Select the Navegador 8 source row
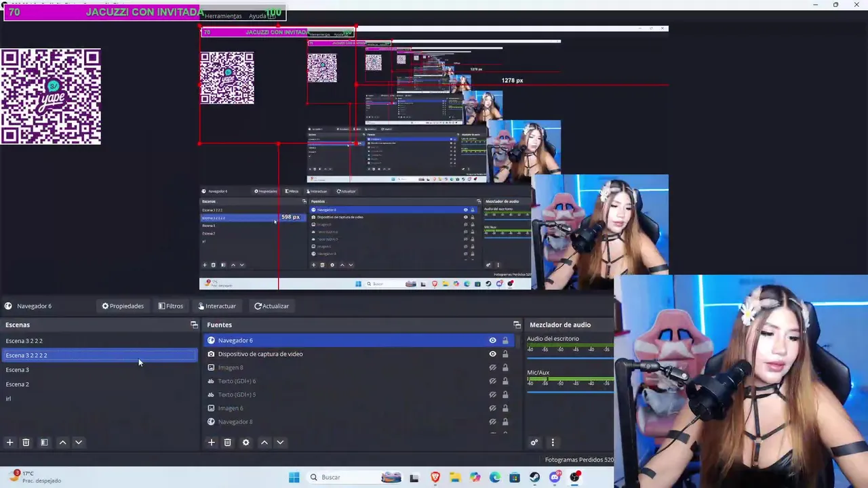868x488 pixels. (x=359, y=422)
